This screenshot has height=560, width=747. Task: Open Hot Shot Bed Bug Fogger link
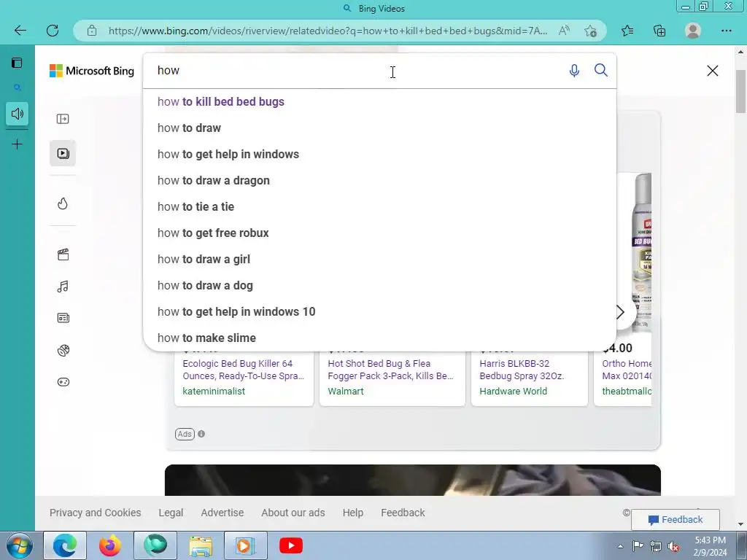(x=391, y=370)
